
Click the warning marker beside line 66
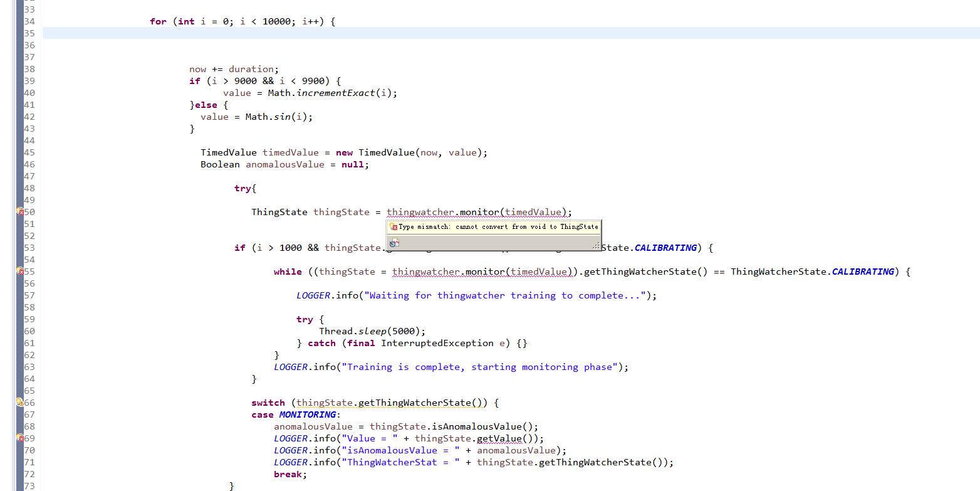tap(20, 403)
